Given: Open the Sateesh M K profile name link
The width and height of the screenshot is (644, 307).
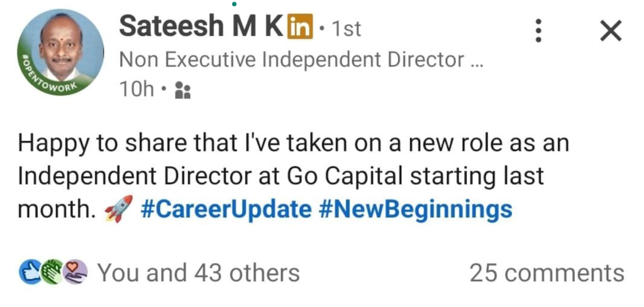Looking at the screenshot, I should pos(200,26).
